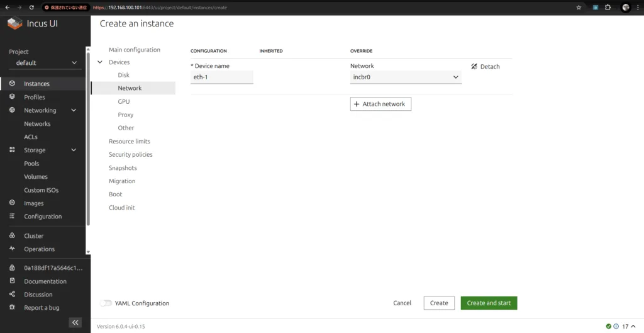Click the Discussion share icon
The image size is (644, 333).
[x=12, y=294]
